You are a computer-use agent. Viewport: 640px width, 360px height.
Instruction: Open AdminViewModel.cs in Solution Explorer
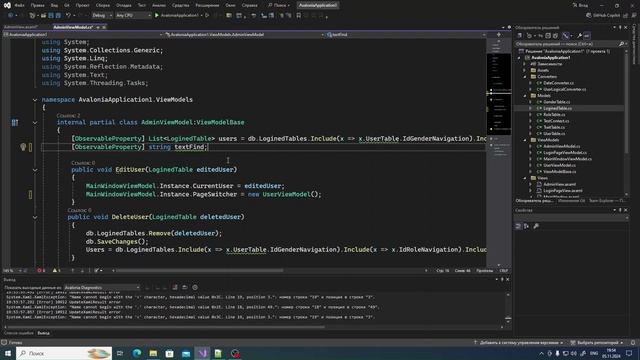coord(561,146)
